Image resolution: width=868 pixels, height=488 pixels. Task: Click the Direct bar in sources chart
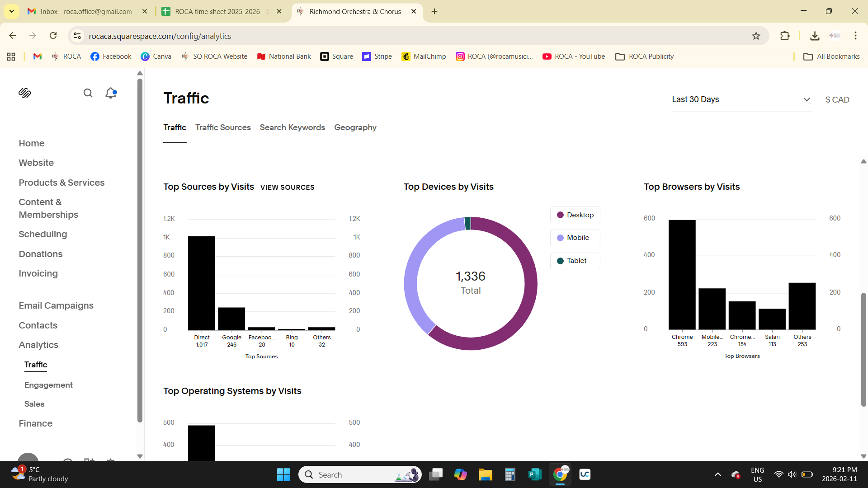tap(202, 283)
